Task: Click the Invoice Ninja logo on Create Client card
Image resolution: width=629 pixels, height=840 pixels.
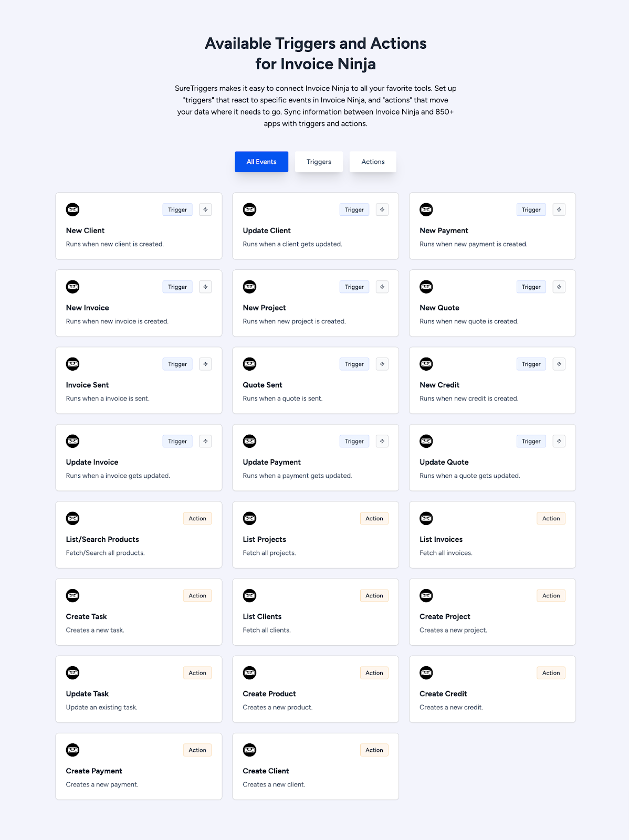Action: [x=250, y=750]
